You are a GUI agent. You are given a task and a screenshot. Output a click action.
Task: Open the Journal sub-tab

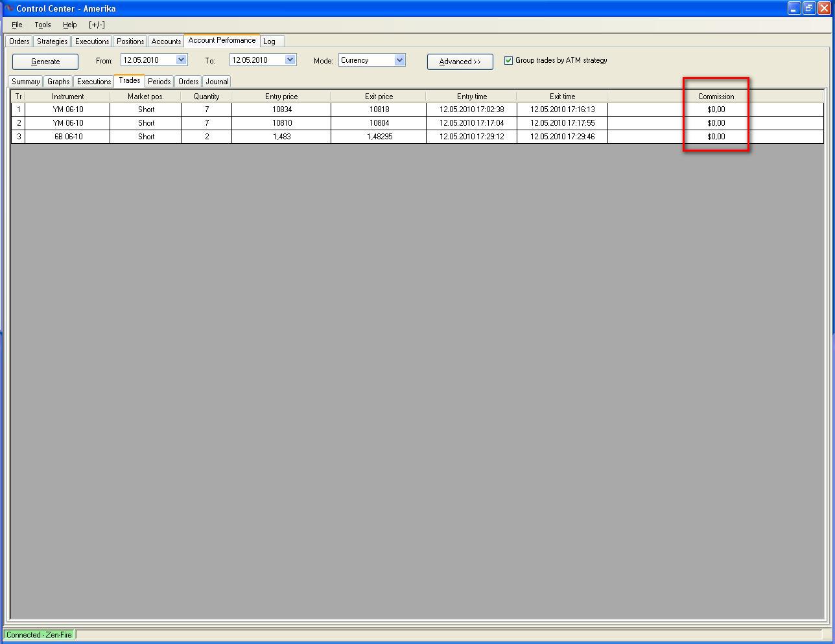coord(217,82)
